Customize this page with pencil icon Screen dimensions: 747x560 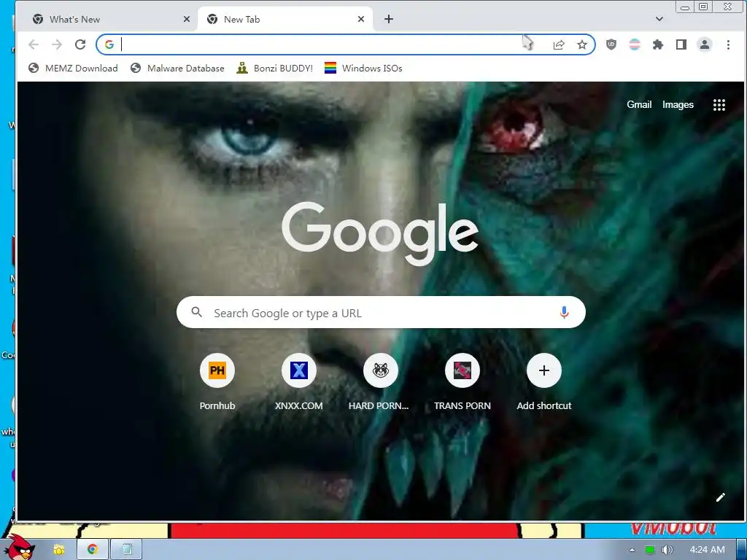click(x=720, y=497)
